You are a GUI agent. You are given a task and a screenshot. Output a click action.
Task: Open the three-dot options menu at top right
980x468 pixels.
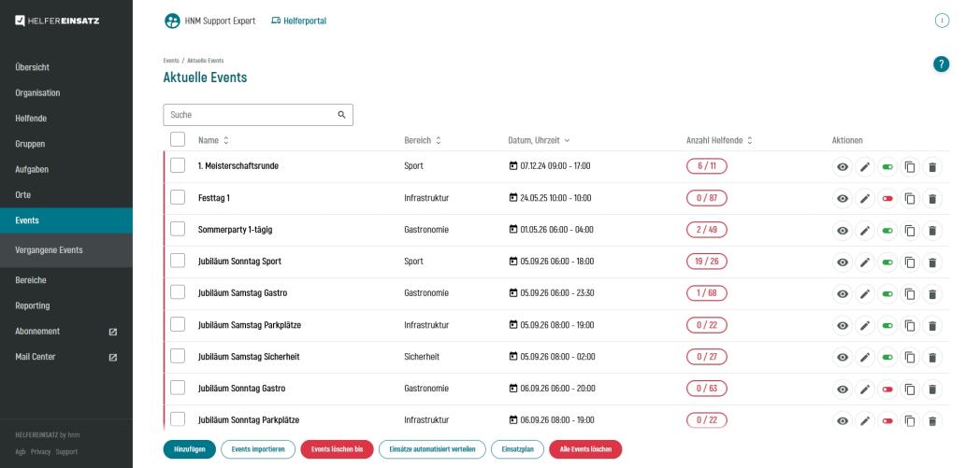pyautogui.click(x=942, y=21)
